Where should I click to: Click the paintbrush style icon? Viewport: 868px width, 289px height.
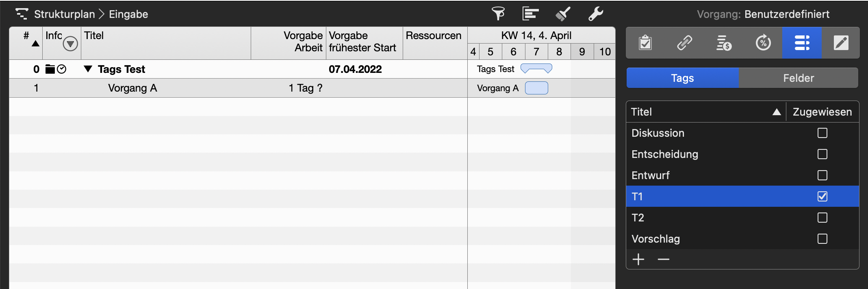click(x=563, y=14)
